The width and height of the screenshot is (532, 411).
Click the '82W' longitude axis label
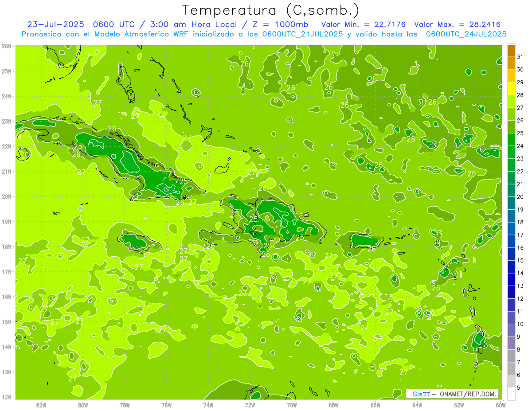[41, 404]
